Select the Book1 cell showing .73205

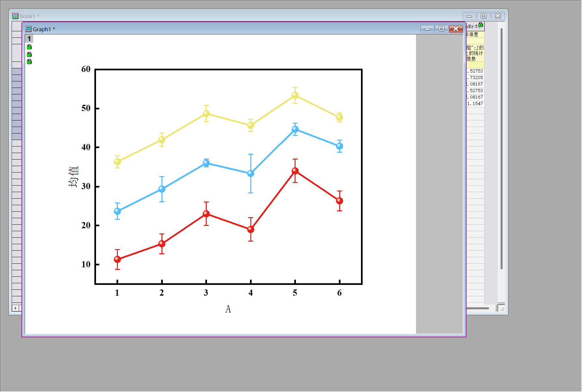click(475, 78)
